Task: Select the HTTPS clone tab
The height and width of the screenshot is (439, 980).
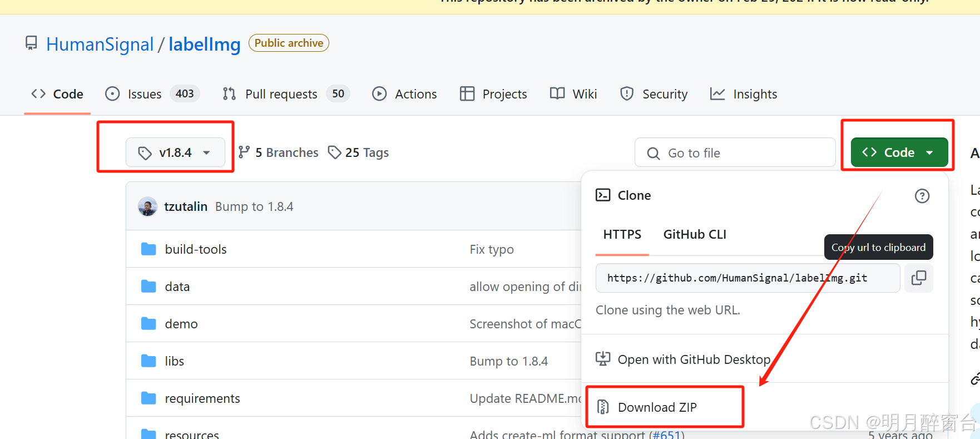Action: click(x=622, y=234)
